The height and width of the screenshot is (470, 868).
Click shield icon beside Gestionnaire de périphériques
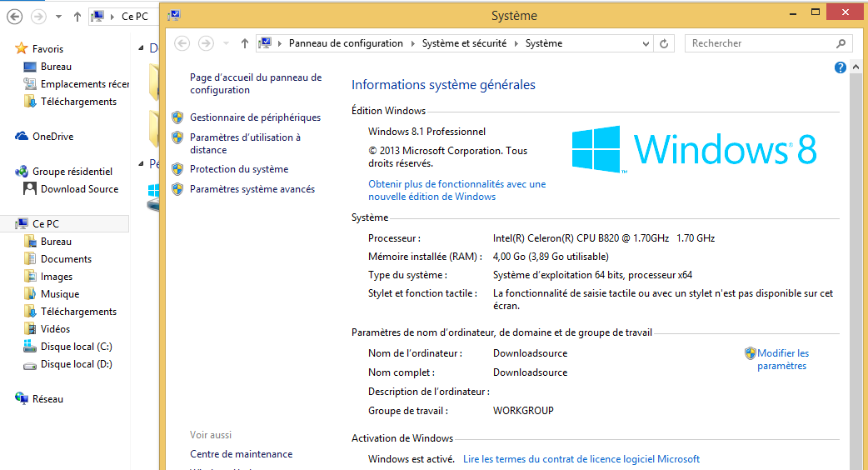click(177, 117)
